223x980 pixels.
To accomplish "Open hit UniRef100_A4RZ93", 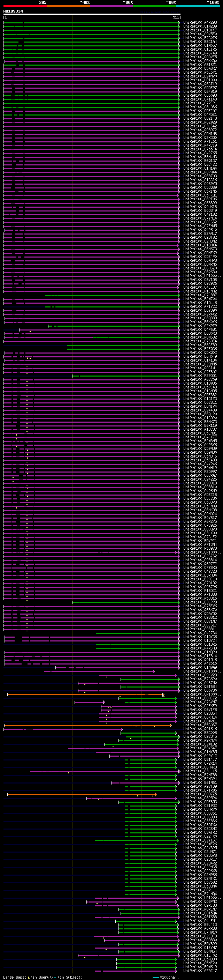I will click(x=200, y=22).
